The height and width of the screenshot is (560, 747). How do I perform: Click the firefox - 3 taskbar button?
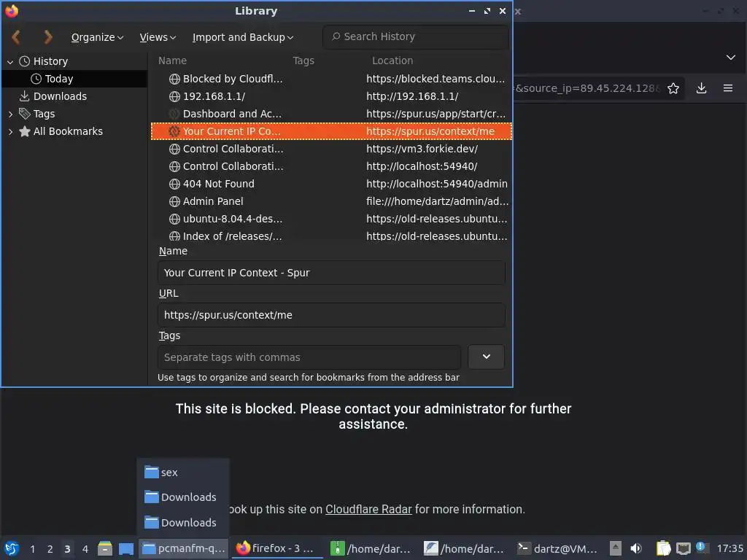(x=278, y=548)
